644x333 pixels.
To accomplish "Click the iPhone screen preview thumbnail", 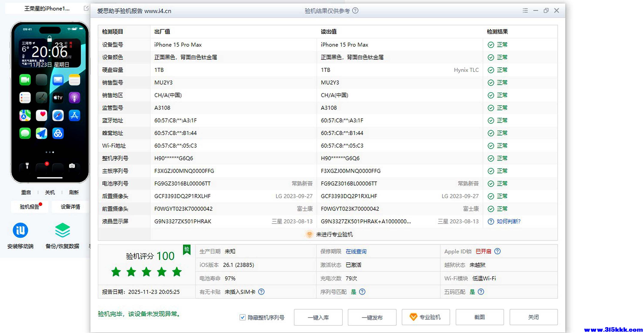I will tap(50, 102).
